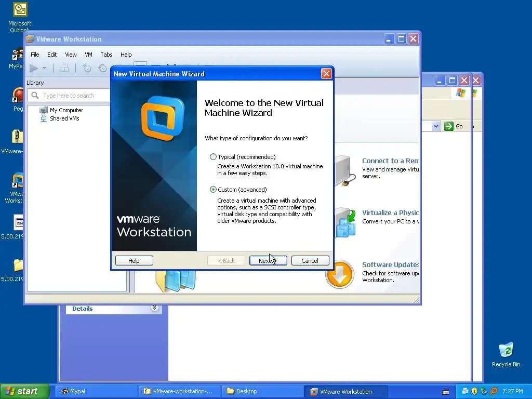Viewport: 532px width, 399px height.
Task: Select My Computer in the Library tree
Action: coord(66,110)
